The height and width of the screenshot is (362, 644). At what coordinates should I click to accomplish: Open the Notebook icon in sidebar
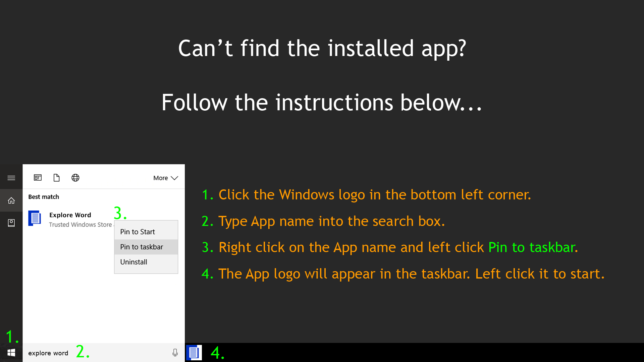pyautogui.click(x=11, y=223)
